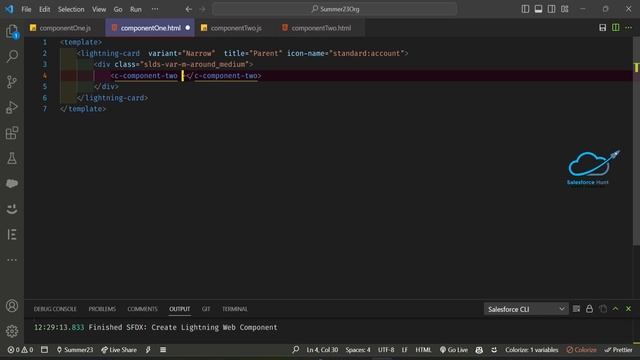Open Source Control view

point(12,82)
